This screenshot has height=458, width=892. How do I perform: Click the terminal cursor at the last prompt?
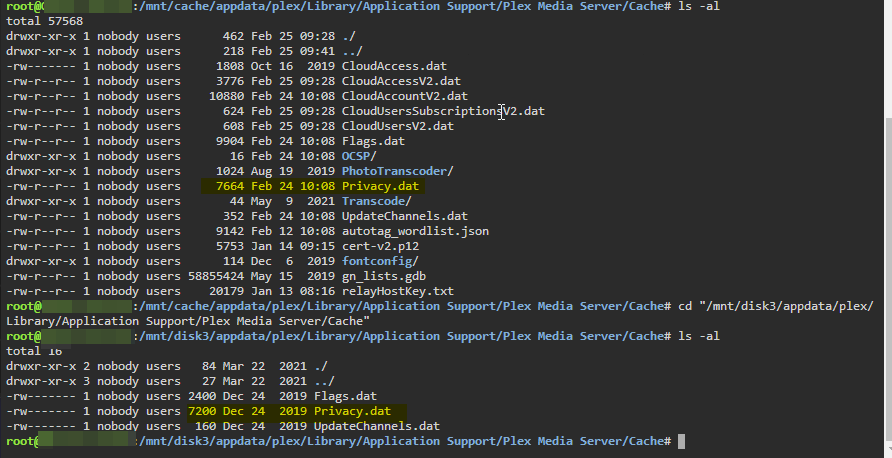click(682, 442)
